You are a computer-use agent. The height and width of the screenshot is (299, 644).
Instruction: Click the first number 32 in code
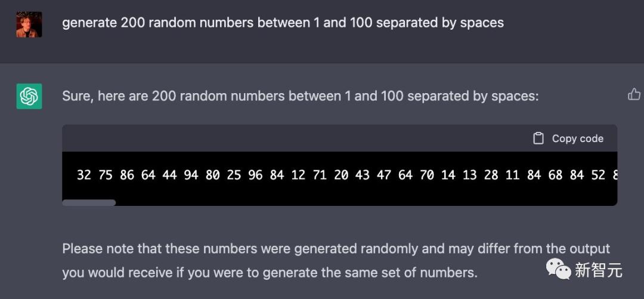pyautogui.click(x=84, y=175)
